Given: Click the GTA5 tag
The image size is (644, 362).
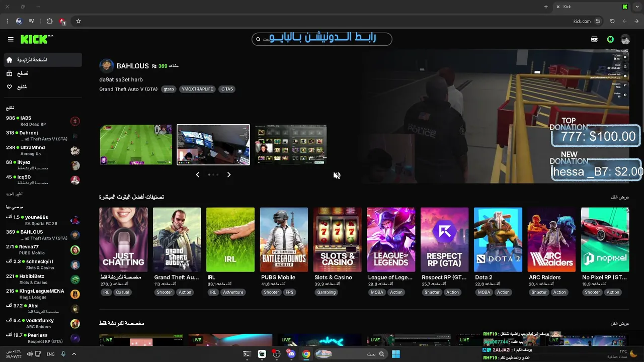Looking at the screenshot, I should click(227, 89).
